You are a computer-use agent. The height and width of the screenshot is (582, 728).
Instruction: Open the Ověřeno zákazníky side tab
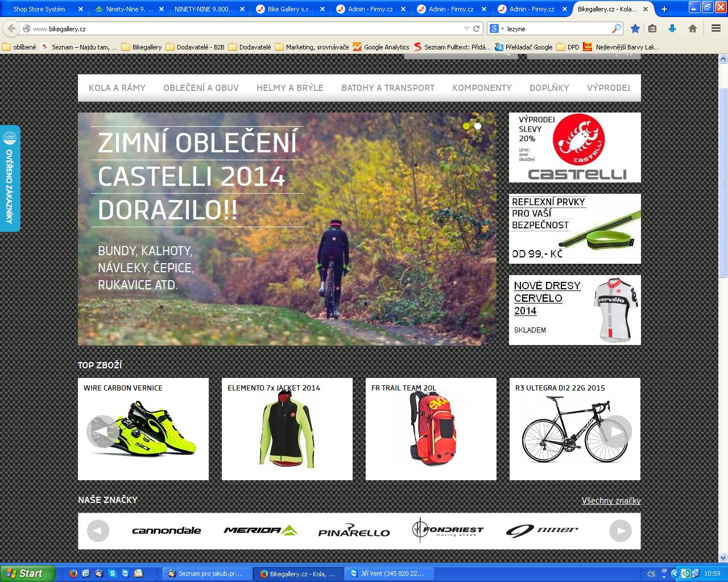10,178
